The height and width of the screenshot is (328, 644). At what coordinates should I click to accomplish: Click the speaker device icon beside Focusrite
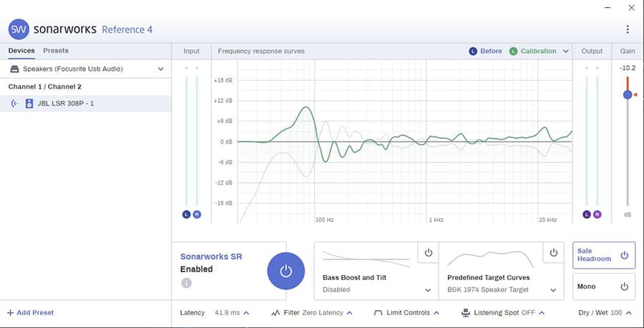pyautogui.click(x=15, y=69)
